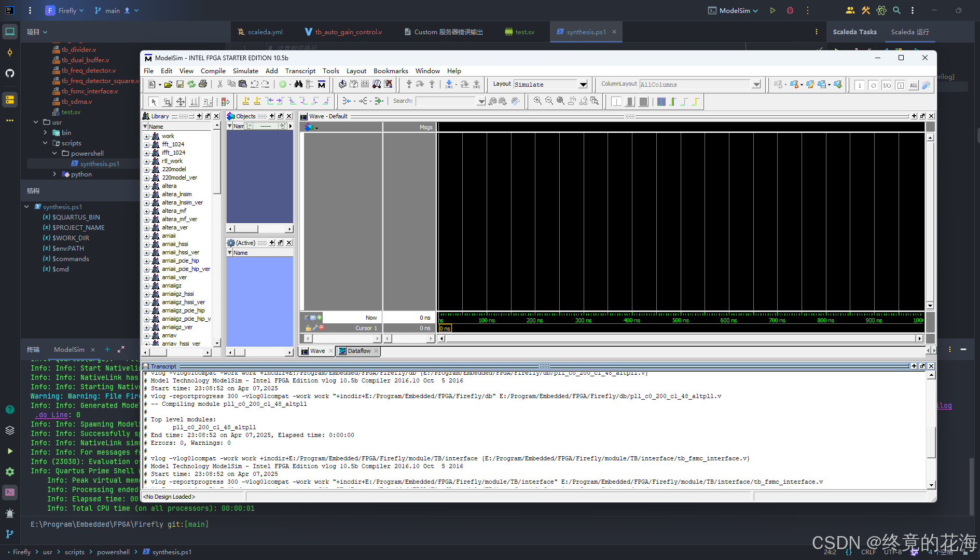Collapse the 'powershell' folder in project tree

[54, 154]
